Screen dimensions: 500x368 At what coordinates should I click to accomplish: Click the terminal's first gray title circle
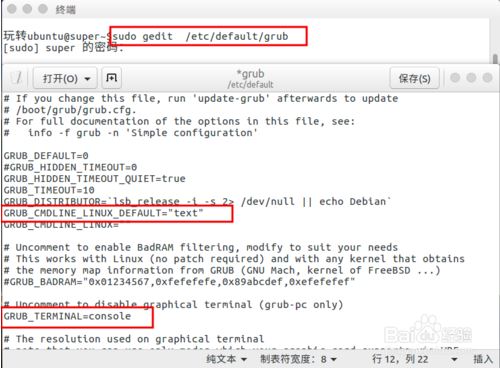pyautogui.click(x=12, y=9)
